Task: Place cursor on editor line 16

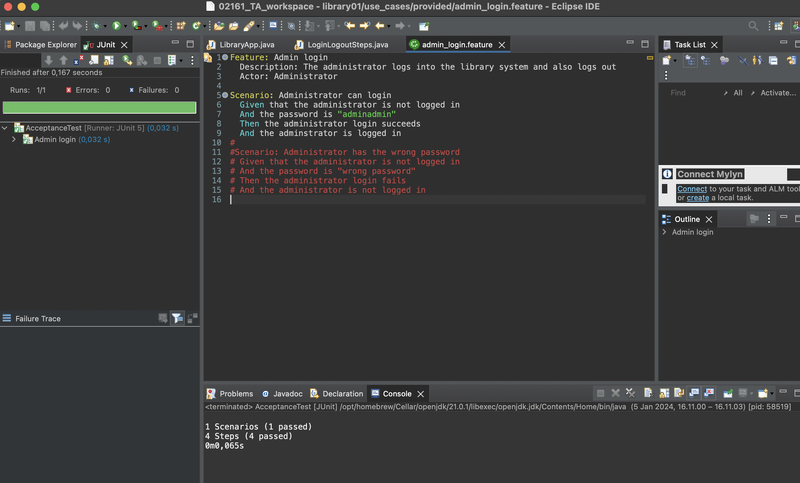Action: (x=437, y=199)
